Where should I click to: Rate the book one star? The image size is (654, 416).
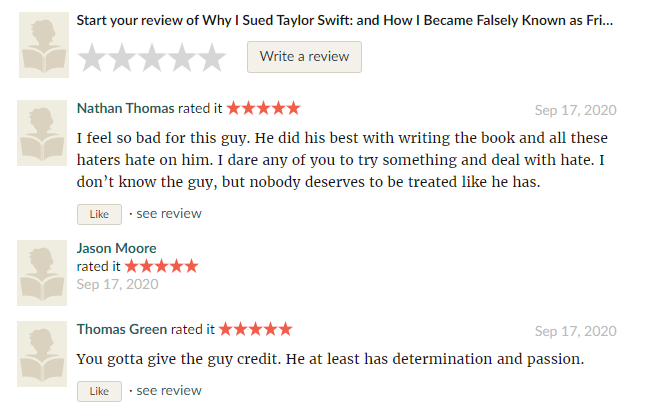[x=92, y=58]
